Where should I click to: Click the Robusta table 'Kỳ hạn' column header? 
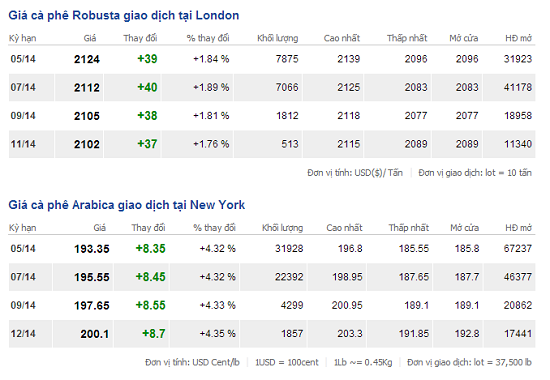pyautogui.click(x=22, y=38)
